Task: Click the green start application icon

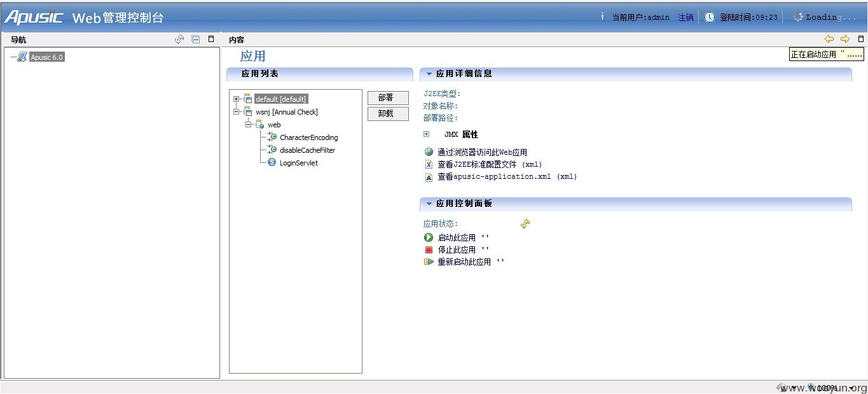Action: click(429, 237)
